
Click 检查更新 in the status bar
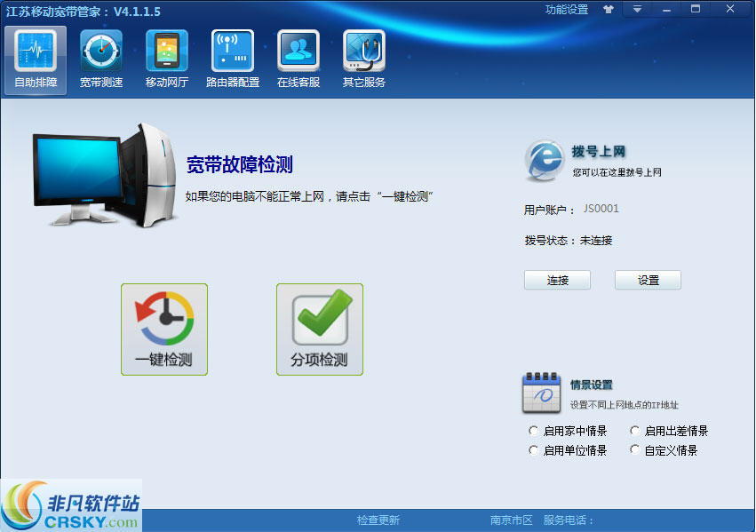click(x=378, y=520)
